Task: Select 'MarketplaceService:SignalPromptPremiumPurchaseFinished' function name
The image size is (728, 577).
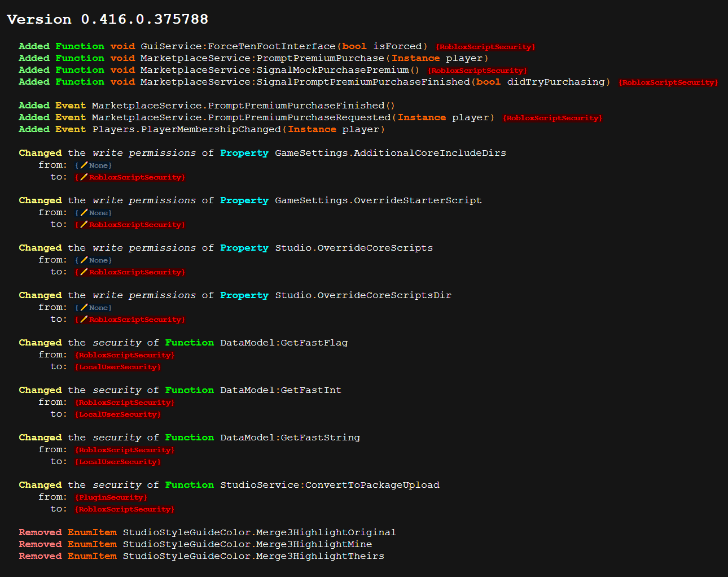Action: pyautogui.click(x=305, y=82)
